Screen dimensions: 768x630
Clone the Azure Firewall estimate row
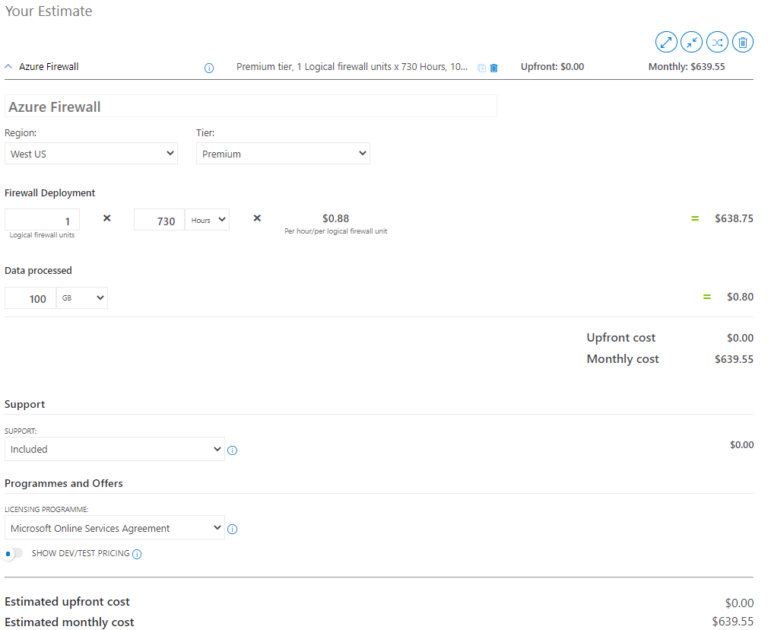(x=481, y=68)
